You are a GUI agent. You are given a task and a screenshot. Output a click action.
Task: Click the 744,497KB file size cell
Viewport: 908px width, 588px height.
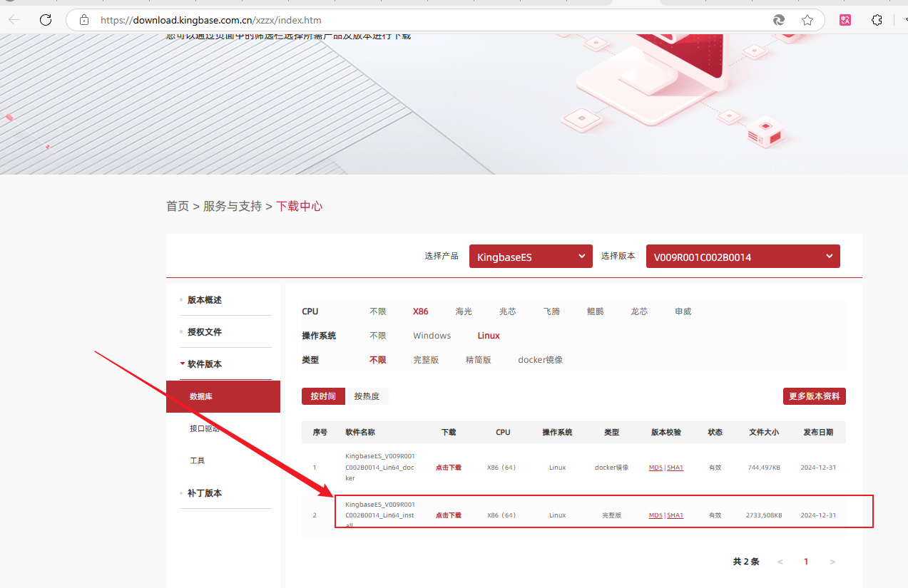pos(765,468)
